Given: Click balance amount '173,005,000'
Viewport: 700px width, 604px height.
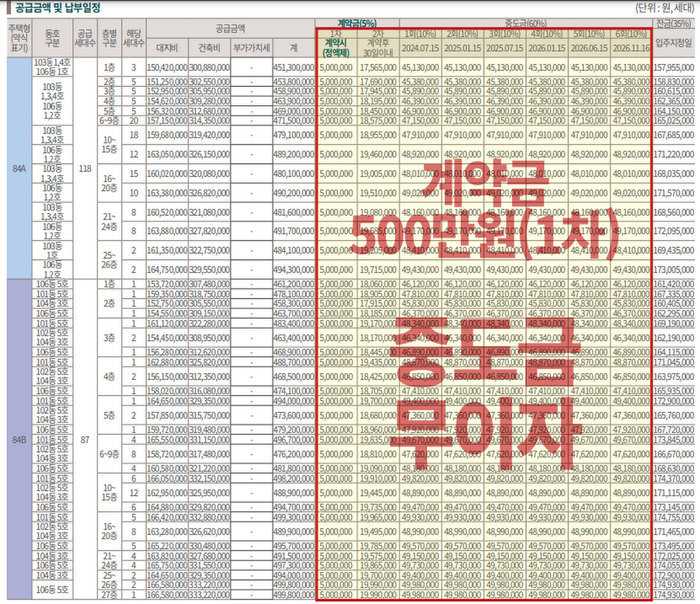Looking at the screenshot, I should click(673, 270).
